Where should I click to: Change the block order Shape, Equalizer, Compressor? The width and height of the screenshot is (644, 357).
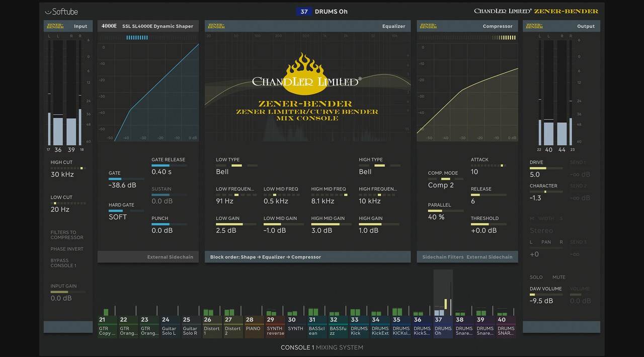266,257
